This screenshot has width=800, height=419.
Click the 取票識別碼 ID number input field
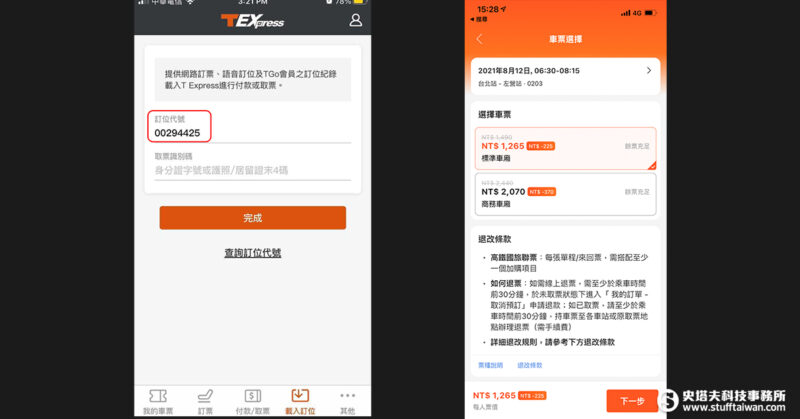point(253,170)
